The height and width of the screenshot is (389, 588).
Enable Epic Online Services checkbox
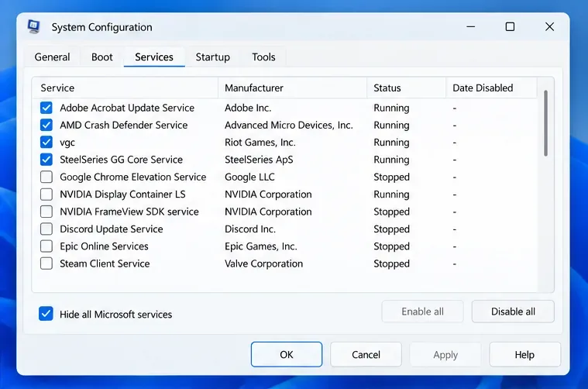click(x=46, y=246)
